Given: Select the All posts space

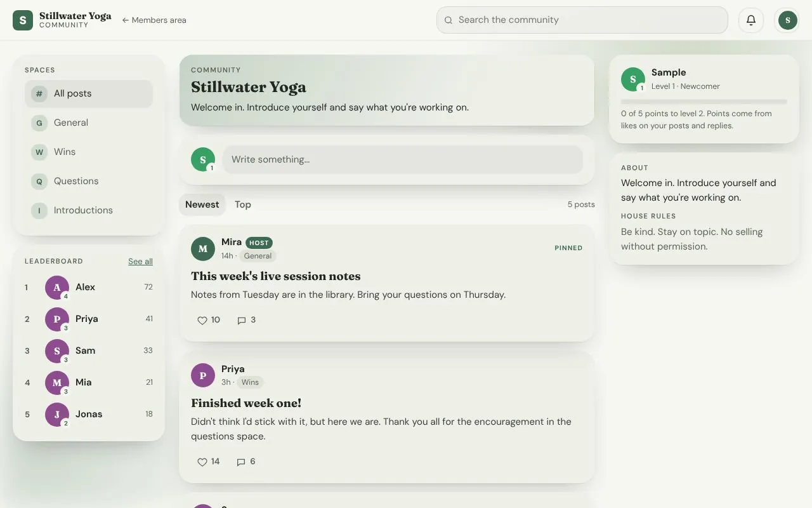Looking at the screenshot, I should coord(89,93).
